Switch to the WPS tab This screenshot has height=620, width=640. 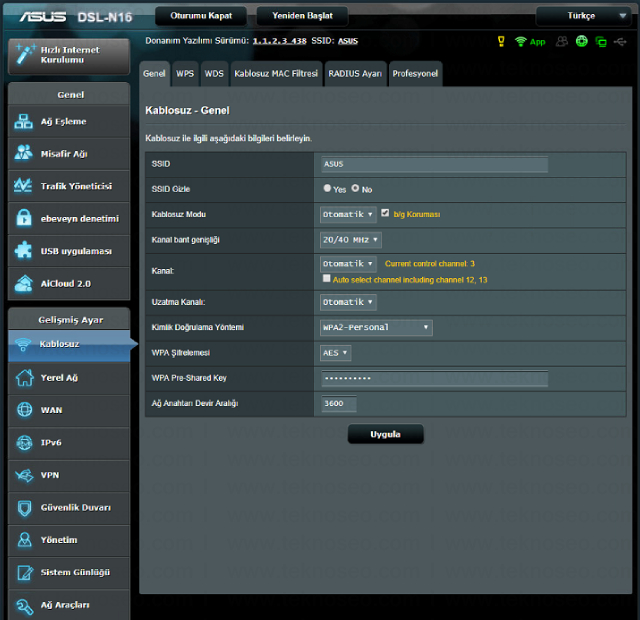[x=185, y=74]
